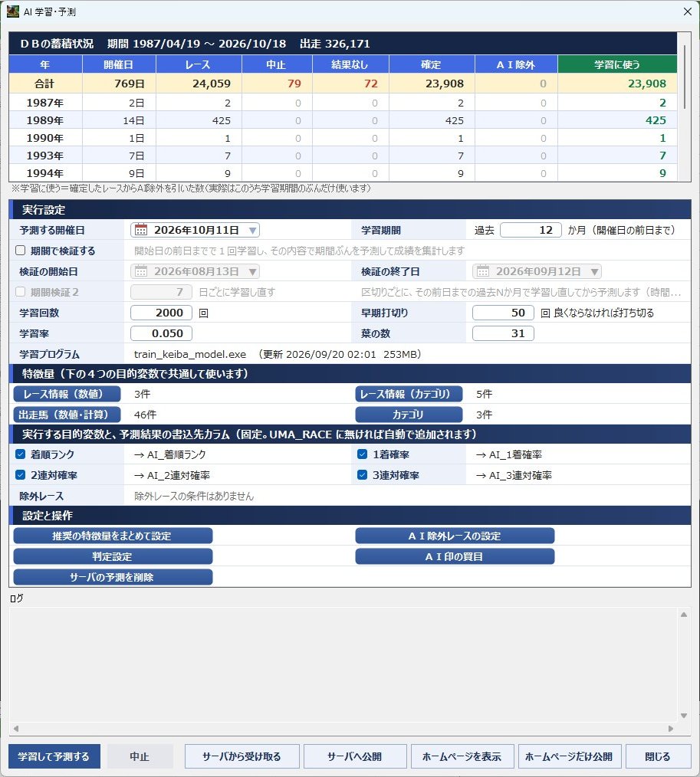
Task: Click the 中止 column header in table
Action: (x=277, y=64)
